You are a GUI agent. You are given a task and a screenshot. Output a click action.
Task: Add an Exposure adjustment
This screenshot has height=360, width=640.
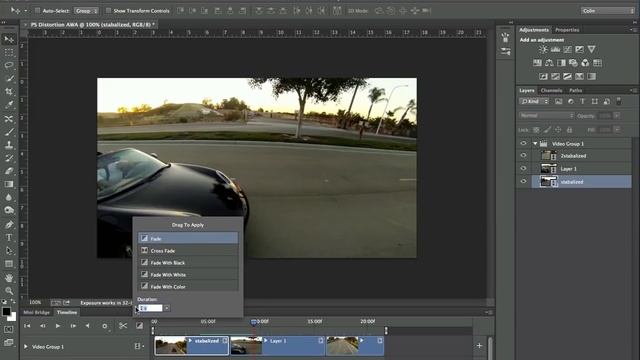coord(579,49)
